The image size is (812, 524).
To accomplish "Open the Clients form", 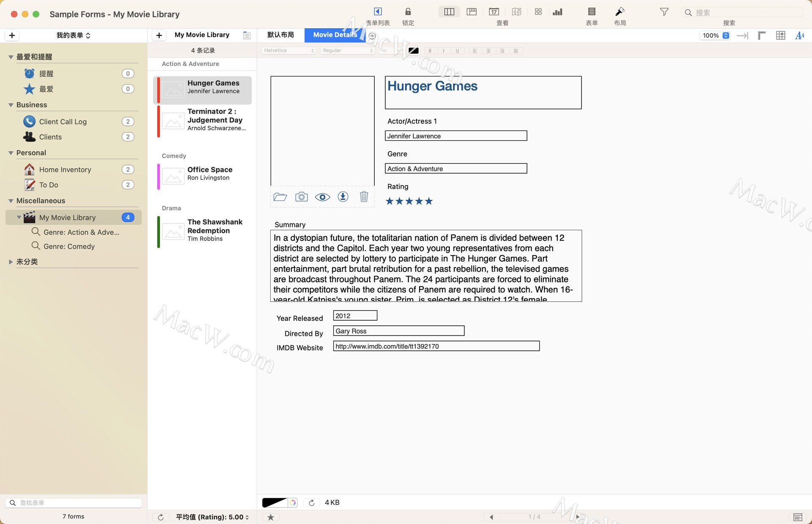I will 79,137.
